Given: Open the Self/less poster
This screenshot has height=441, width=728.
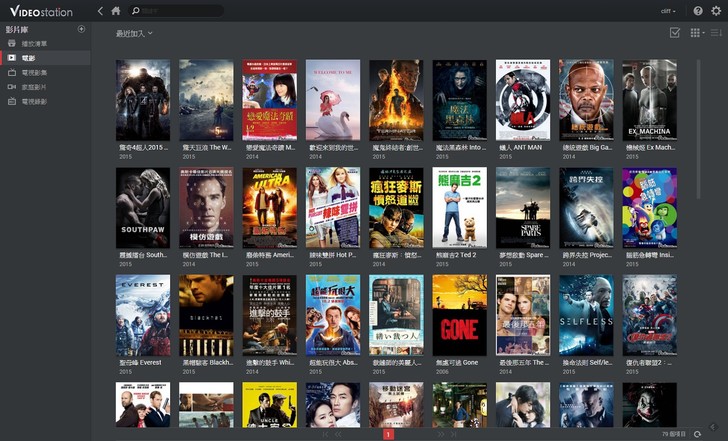Looking at the screenshot, I should click(586, 315).
